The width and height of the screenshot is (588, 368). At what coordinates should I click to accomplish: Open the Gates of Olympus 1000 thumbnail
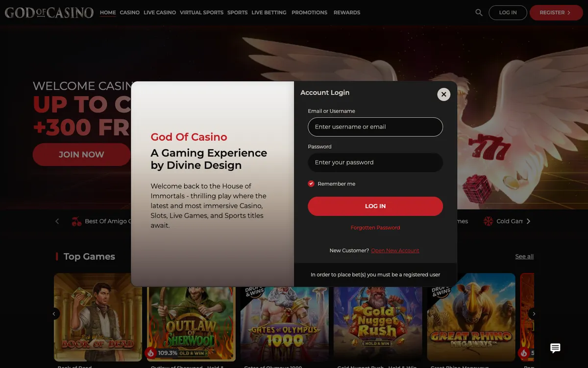(285, 324)
